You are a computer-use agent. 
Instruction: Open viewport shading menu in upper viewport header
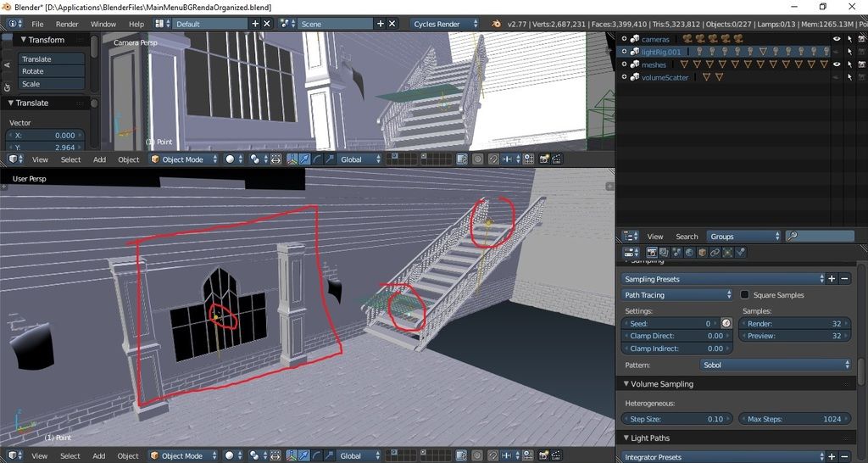(234, 159)
